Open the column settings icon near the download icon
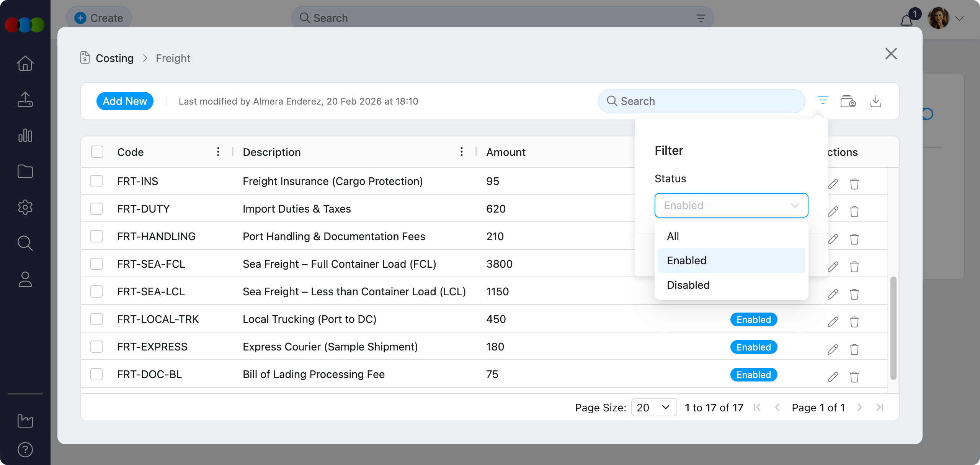 pyautogui.click(x=848, y=102)
